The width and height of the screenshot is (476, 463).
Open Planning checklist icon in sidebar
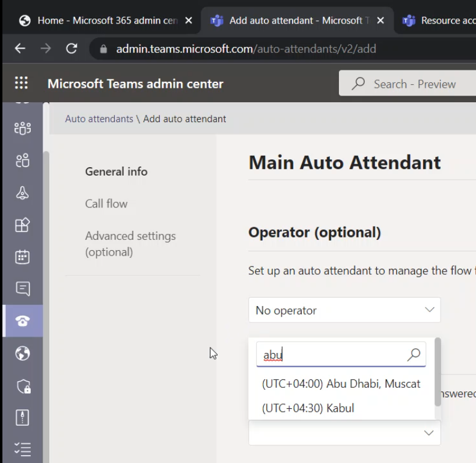click(22, 449)
